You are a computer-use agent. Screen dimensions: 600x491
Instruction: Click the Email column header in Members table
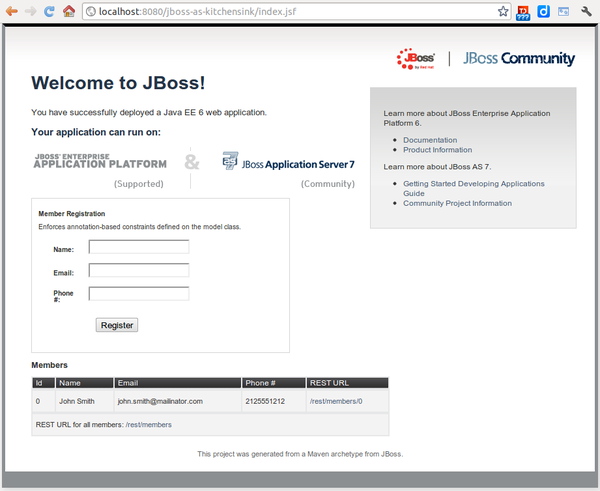[178, 383]
